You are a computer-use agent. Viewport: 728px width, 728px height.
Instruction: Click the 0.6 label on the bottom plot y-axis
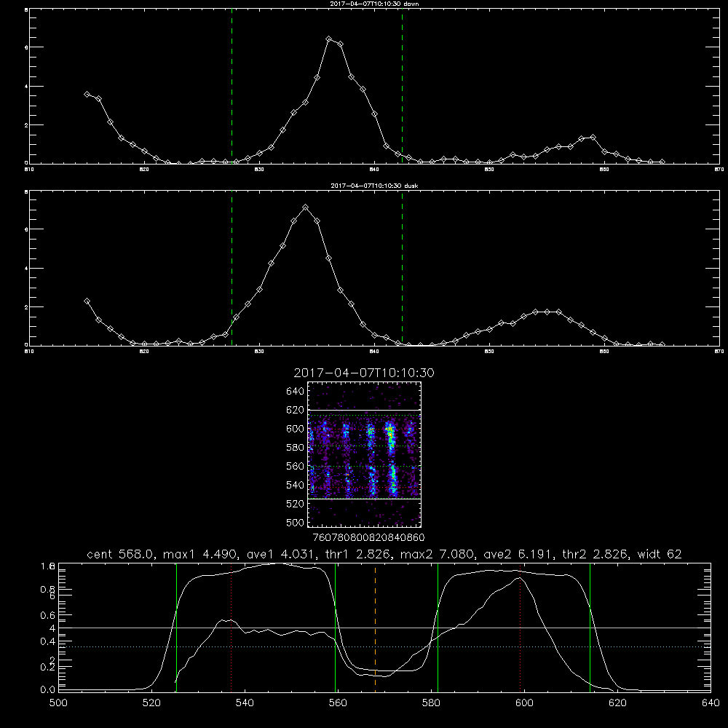point(47,615)
